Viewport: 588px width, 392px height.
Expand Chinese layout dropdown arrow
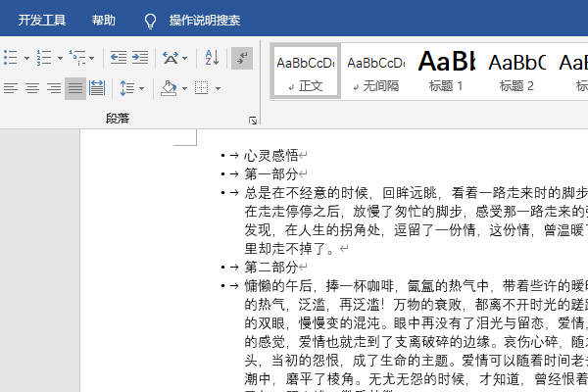point(184,58)
